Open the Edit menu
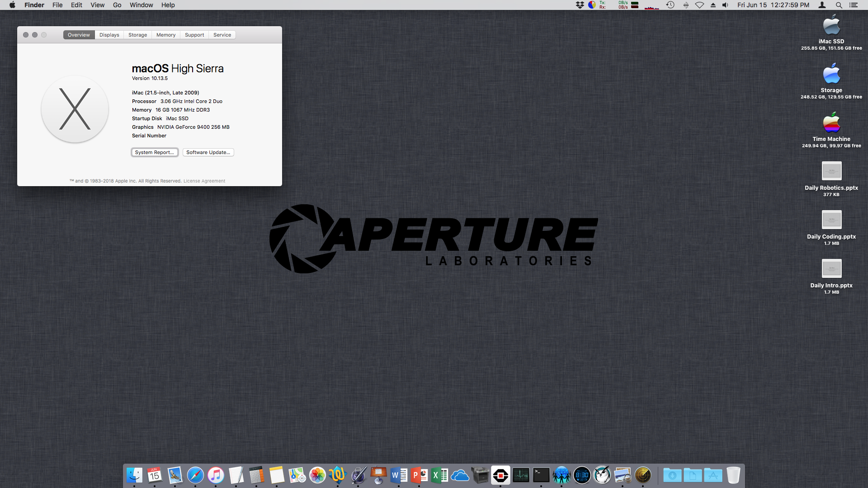Image resolution: width=868 pixels, height=488 pixels. (76, 5)
